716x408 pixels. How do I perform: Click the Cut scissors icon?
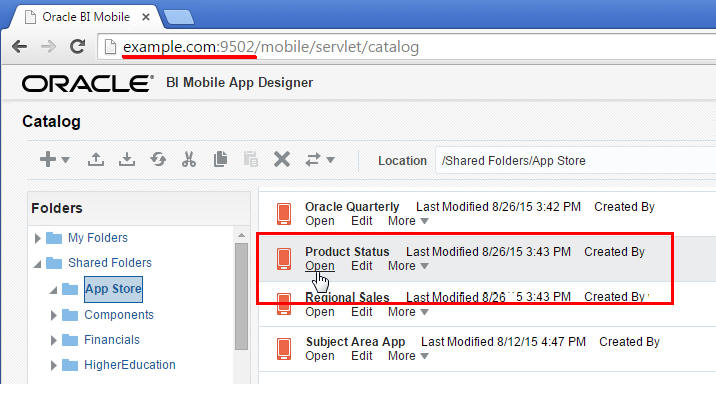pyautogui.click(x=189, y=159)
